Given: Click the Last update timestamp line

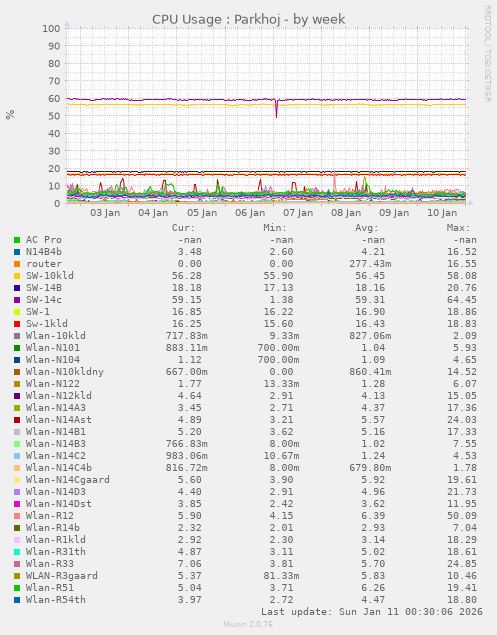Looking at the screenshot, I should click(372, 612).
